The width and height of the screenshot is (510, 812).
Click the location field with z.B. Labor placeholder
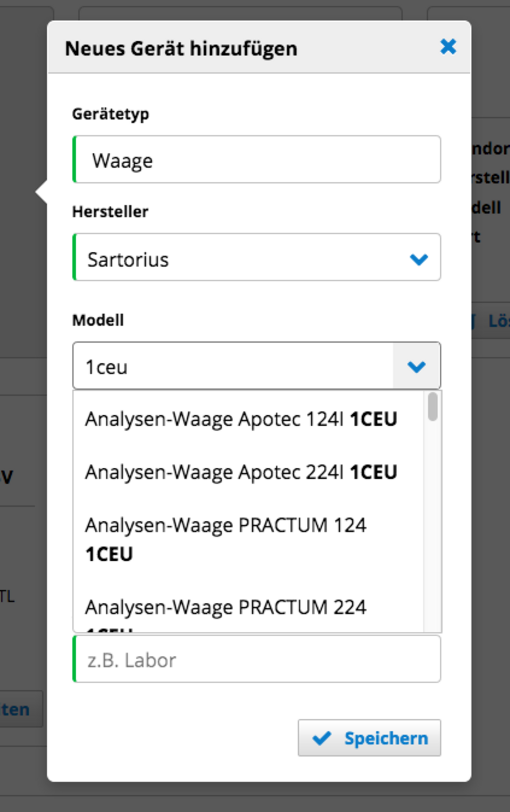(256, 659)
